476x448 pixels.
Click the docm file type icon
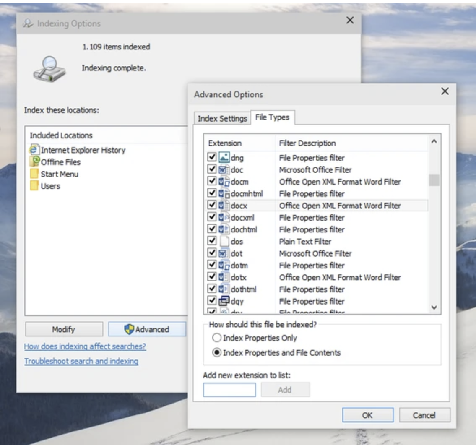[224, 181]
